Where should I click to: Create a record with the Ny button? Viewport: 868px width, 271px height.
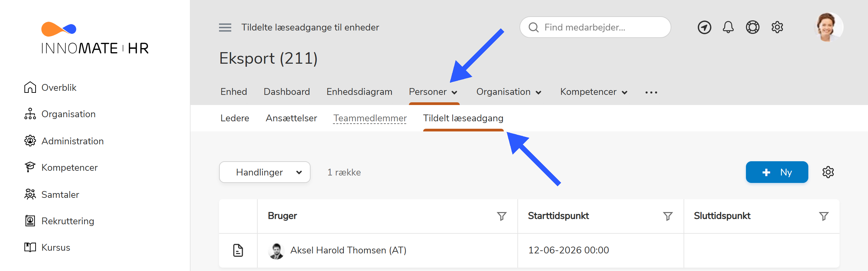[x=777, y=172]
